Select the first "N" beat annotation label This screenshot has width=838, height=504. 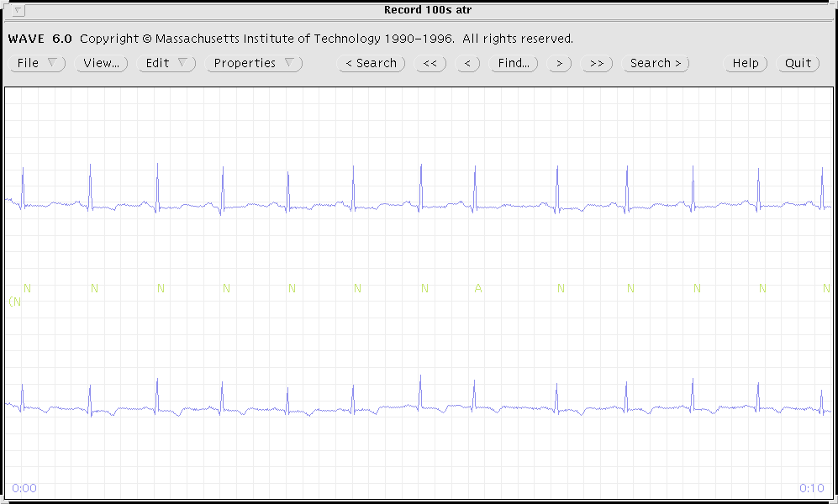point(26,288)
